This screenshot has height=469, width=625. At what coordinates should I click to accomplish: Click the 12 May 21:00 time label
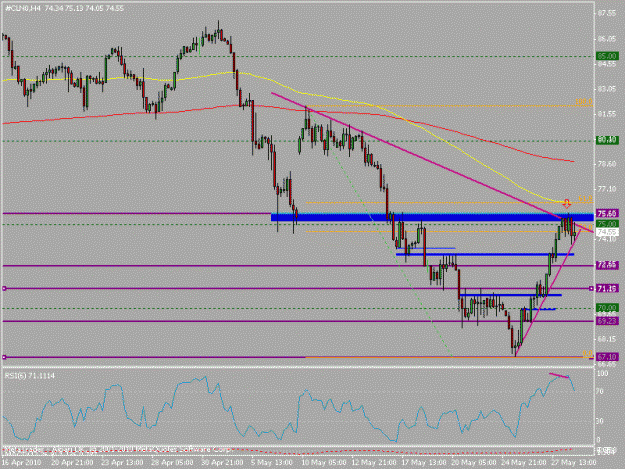374,463
